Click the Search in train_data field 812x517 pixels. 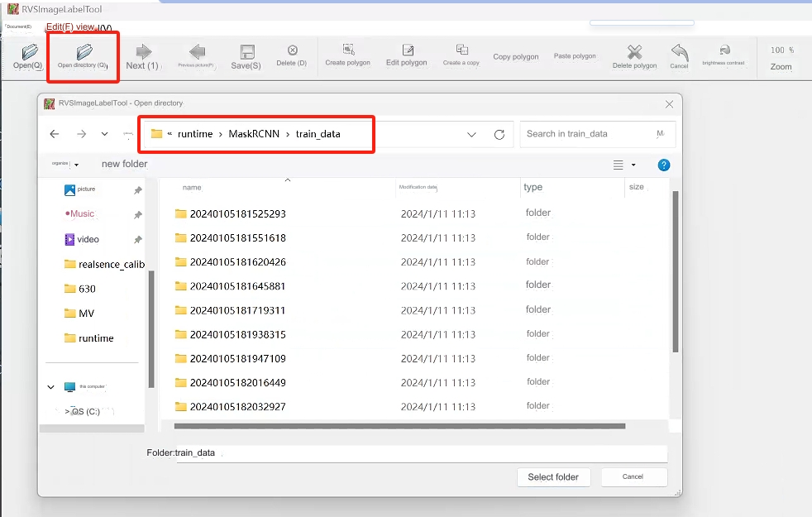coord(598,134)
